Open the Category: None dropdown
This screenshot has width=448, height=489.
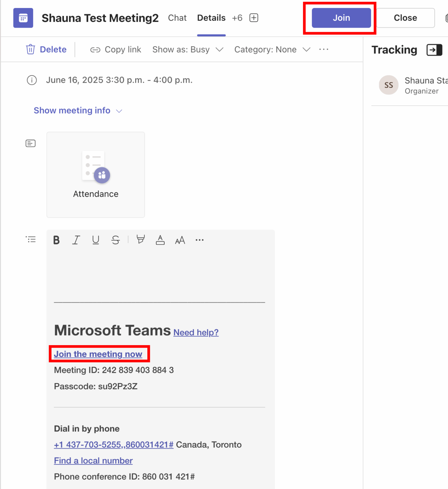pos(272,50)
